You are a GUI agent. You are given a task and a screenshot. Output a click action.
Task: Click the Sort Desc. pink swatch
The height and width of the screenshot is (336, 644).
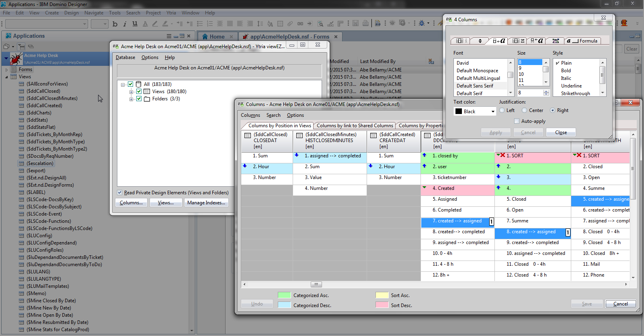coord(382,305)
